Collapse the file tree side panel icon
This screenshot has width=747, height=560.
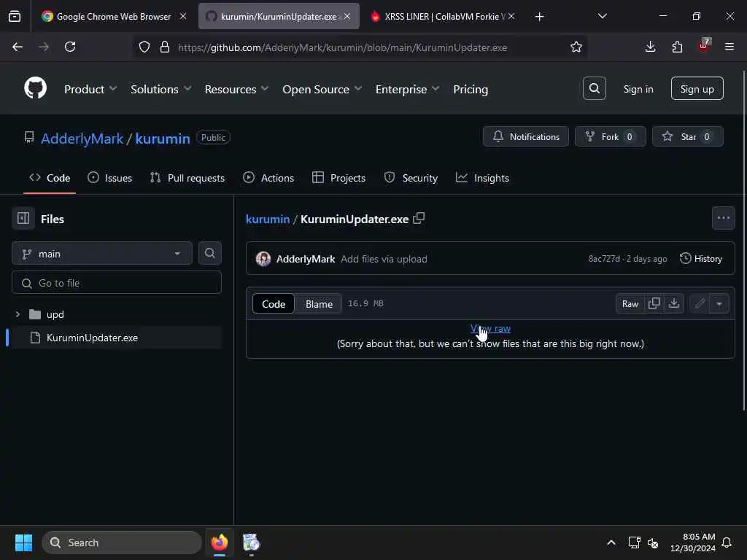23,219
